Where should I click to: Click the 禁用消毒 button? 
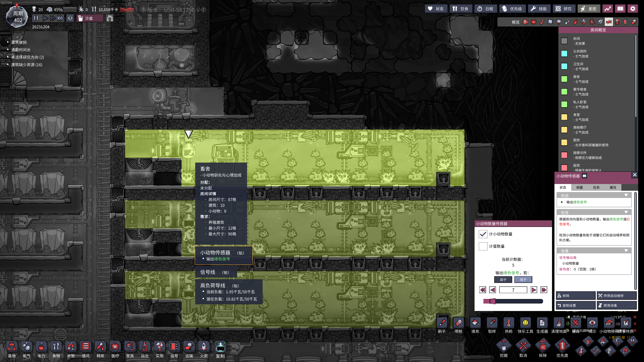[x=617, y=305]
